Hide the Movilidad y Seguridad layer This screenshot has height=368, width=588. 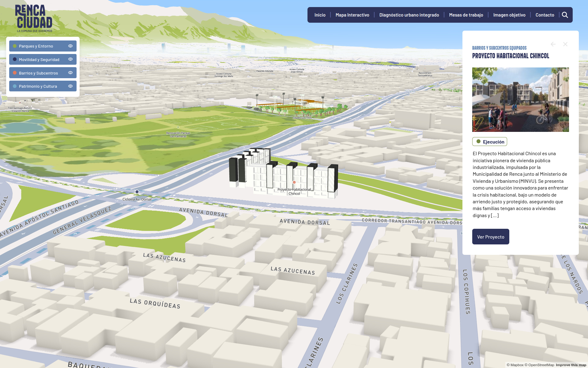pyautogui.click(x=70, y=59)
